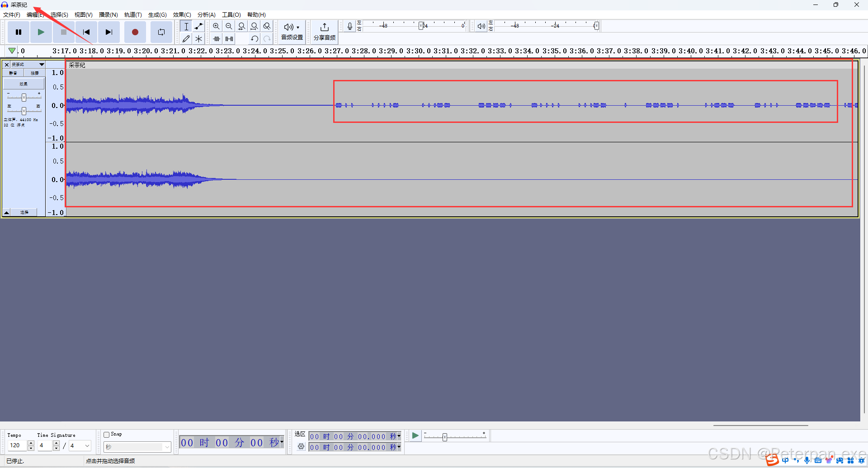The image size is (868, 468).
Task: Open the 分析(A) menu
Action: (207, 15)
